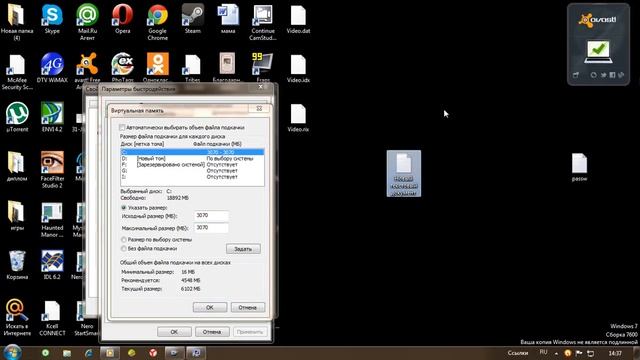Select Размер по выбору системы radio
Viewport: 640px width, 360px height.
point(124,240)
